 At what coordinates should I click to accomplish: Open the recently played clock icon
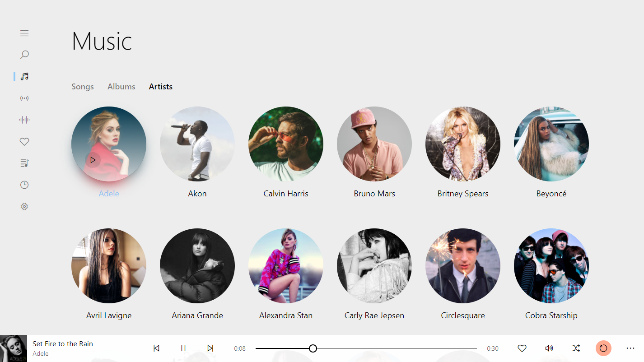pos(24,185)
